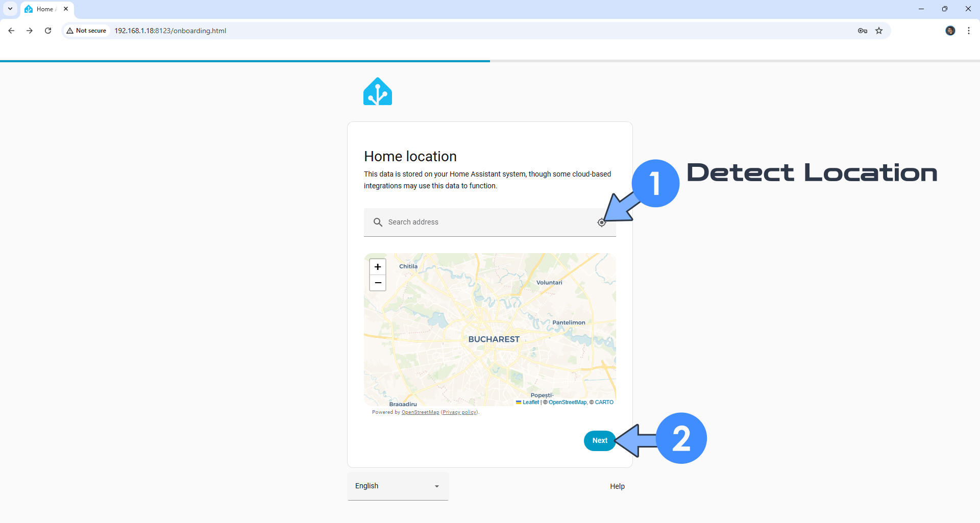Click Bucharest on the map
The width and height of the screenshot is (980, 523).
[x=493, y=339]
